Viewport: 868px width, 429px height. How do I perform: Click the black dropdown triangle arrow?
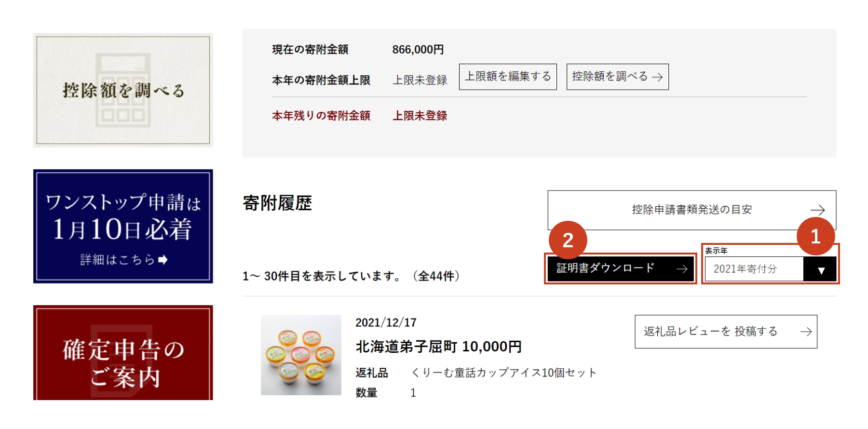pyautogui.click(x=821, y=270)
